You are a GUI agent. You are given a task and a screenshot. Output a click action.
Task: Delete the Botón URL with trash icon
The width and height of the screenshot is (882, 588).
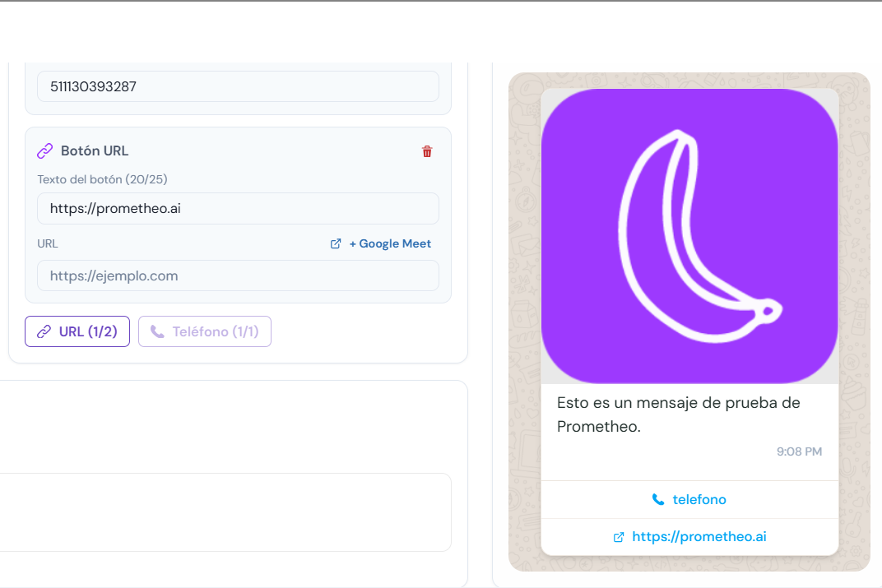(x=427, y=151)
